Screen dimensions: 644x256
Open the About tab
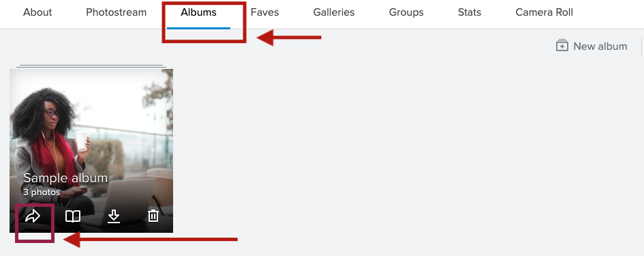(37, 12)
